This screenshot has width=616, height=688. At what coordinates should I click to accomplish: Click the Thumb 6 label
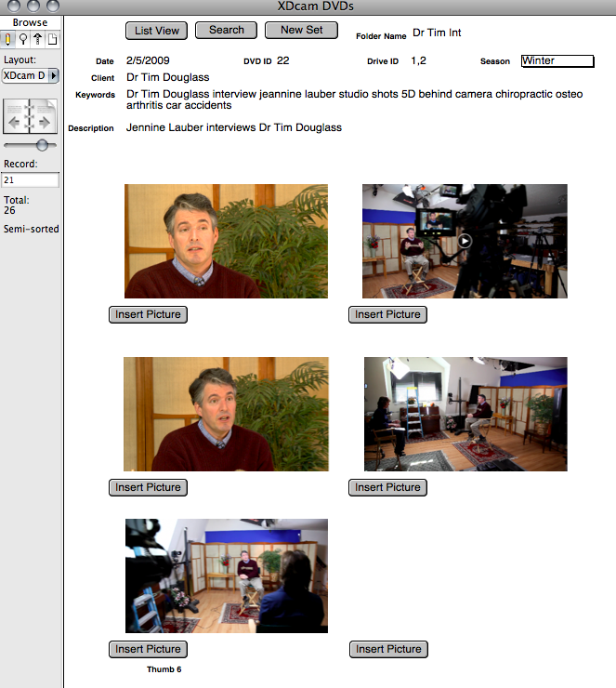click(x=164, y=669)
